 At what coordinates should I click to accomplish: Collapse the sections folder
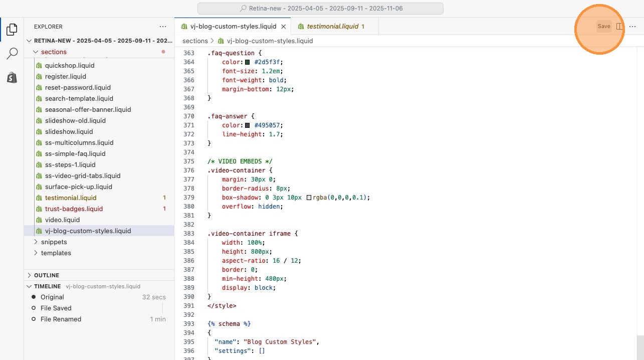click(54, 52)
